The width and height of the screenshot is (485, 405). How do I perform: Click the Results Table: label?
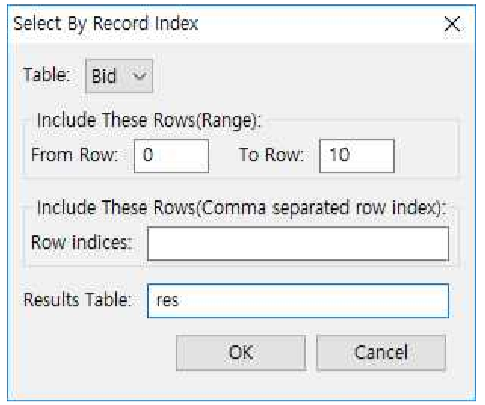tap(77, 299)
